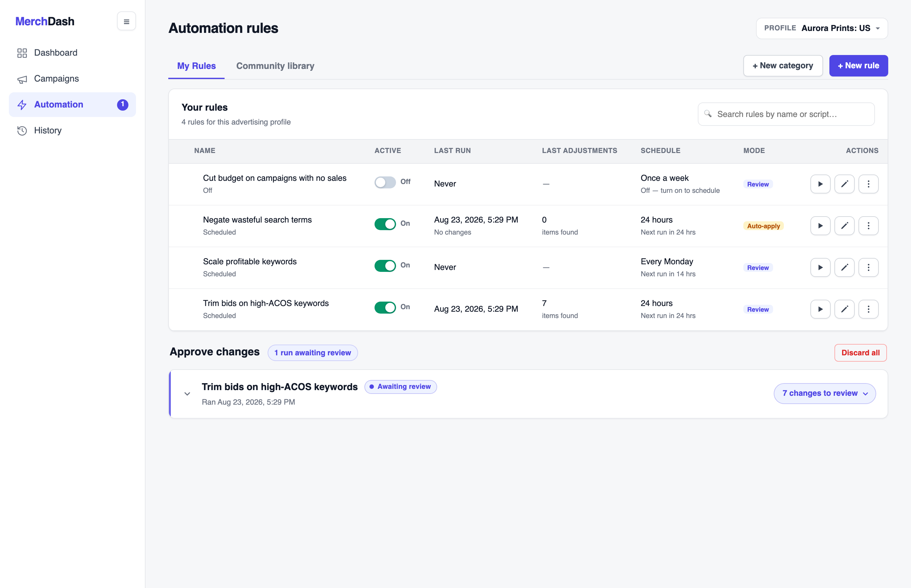The width and height of the screenshot is (911, 588).
Task: Run the Negate wasteful search terms rule
Action: pos(820,226)
